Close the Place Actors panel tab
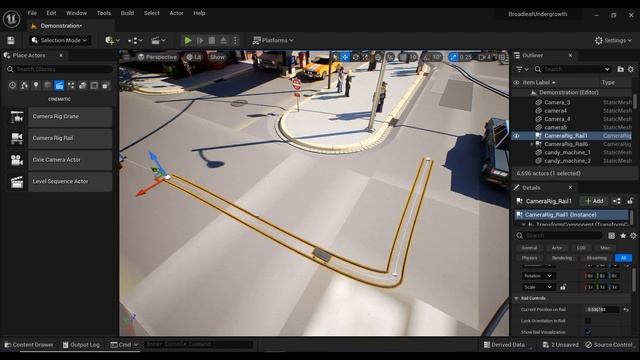The height and width of the screenshot is (360, 640). (61, 56)
